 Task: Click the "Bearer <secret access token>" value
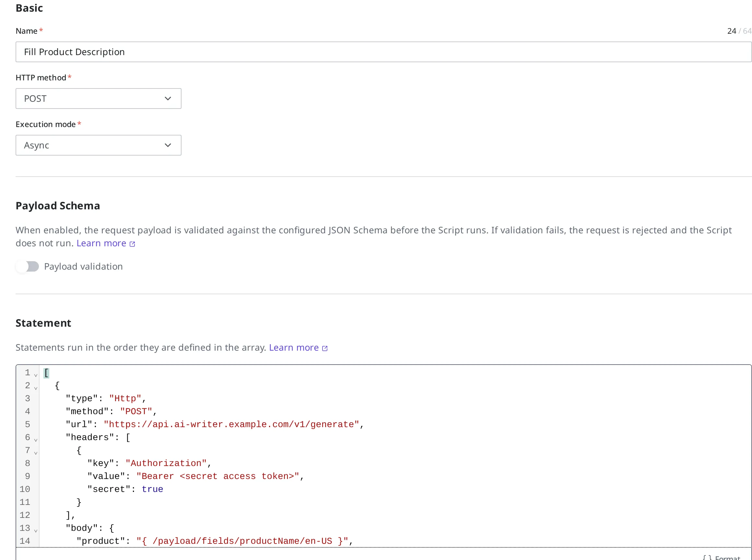pyautogui.click(x=218, y=476)
